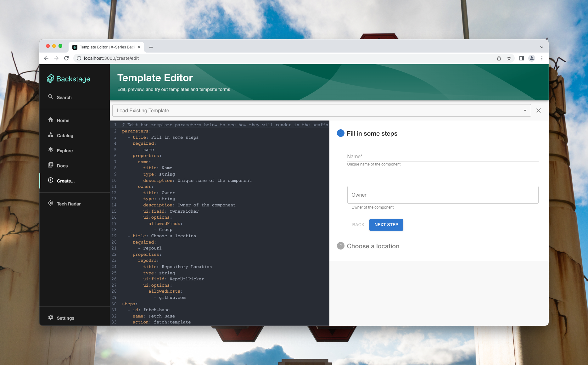The width and height of the screenshot is (588, 365).
Task: Clear the template selection with the X
Action: click(x=538, y=110)
